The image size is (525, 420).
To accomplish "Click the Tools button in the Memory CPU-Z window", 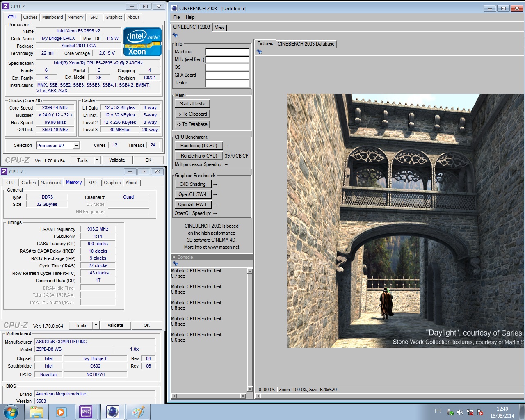I will [81, 325].
